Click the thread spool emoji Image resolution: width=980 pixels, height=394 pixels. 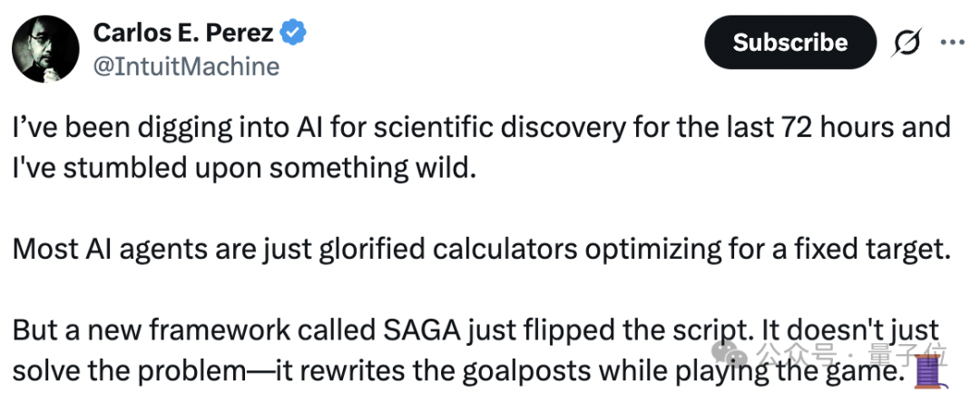928,372
